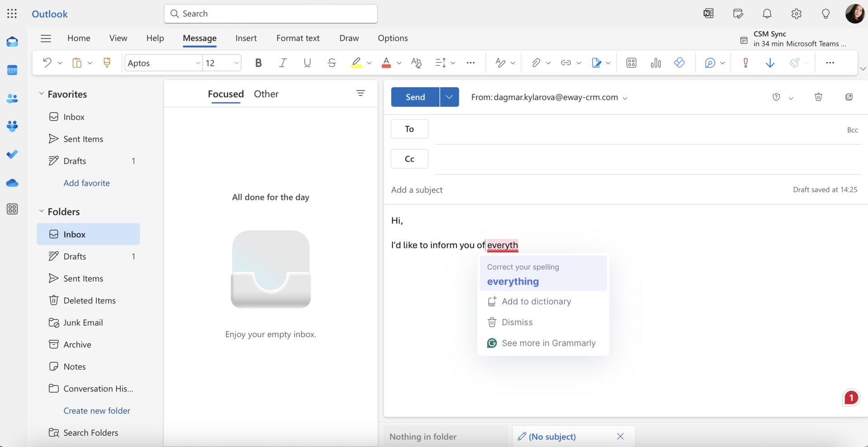
Task: Switch to the Home tab
Action: (x=79, y=38)
